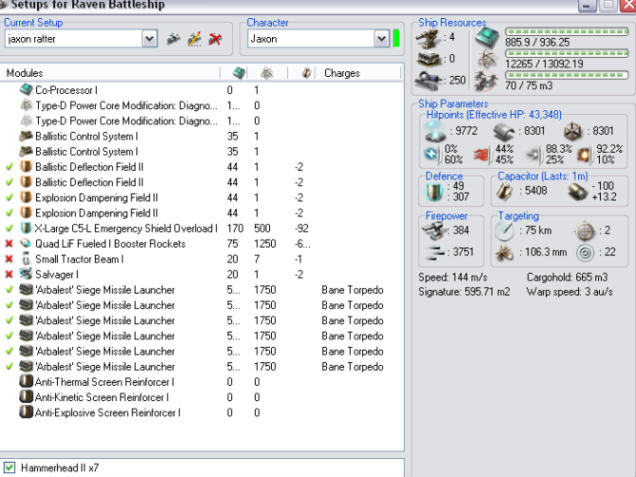The image size is (636, 477).
Task: Click the kinetic resistance icon showing 88.3%
Action: click(534, 155)
